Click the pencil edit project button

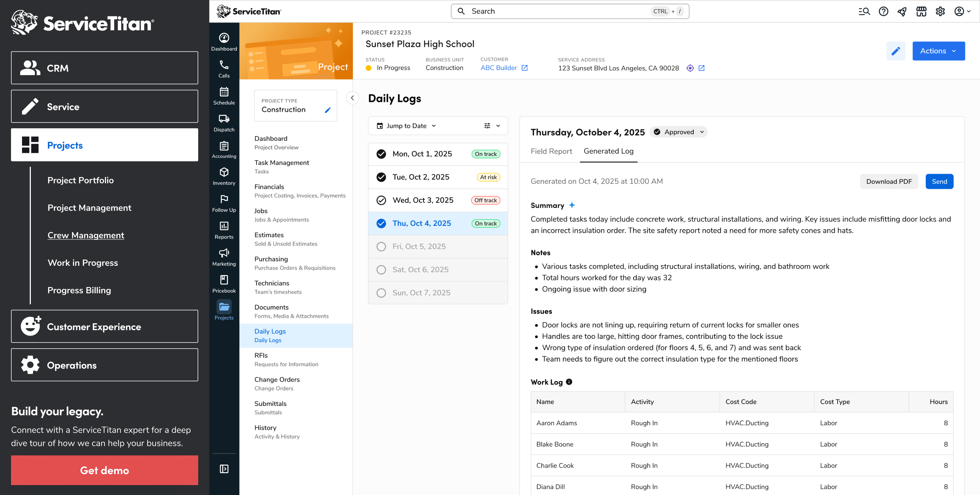[x=895, y=51]
